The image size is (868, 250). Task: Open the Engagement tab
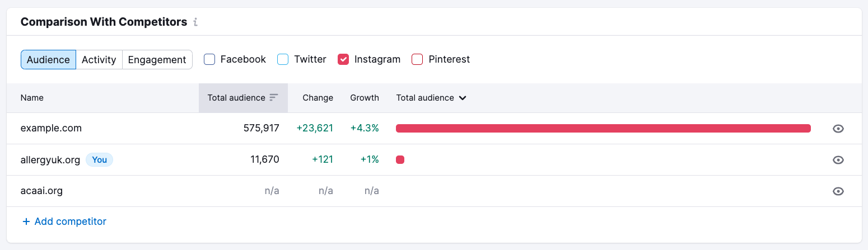pos(157,60)
